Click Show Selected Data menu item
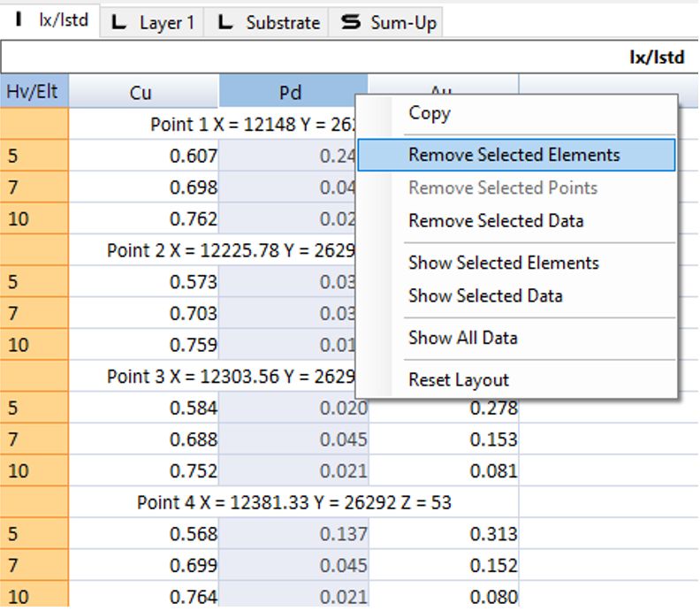This screenshot has width=700, height=611. pyautogui.click(x=485, y=296)
